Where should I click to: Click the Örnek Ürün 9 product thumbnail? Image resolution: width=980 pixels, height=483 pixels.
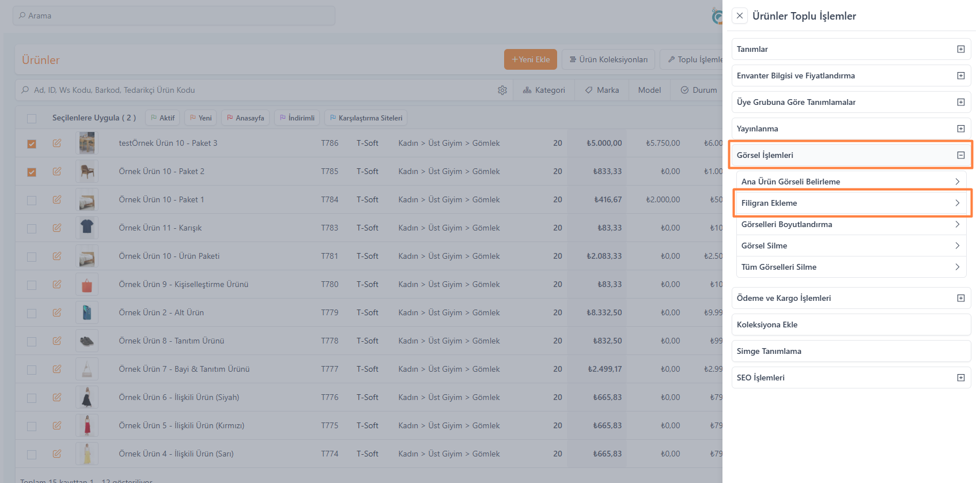coord(87,285)
